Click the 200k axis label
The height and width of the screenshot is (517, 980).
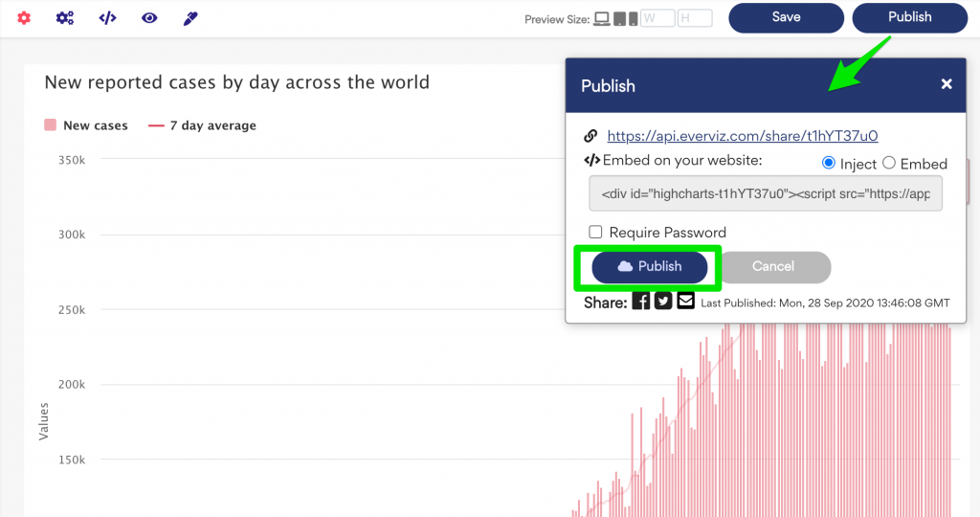[72, 385]
